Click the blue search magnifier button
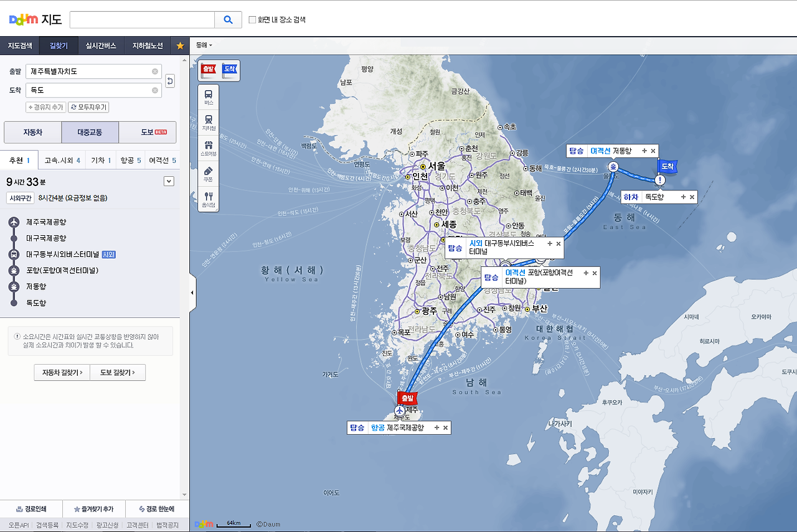This screenshot has height=532, width=797. pyautogui.click(x=228, y=19)
